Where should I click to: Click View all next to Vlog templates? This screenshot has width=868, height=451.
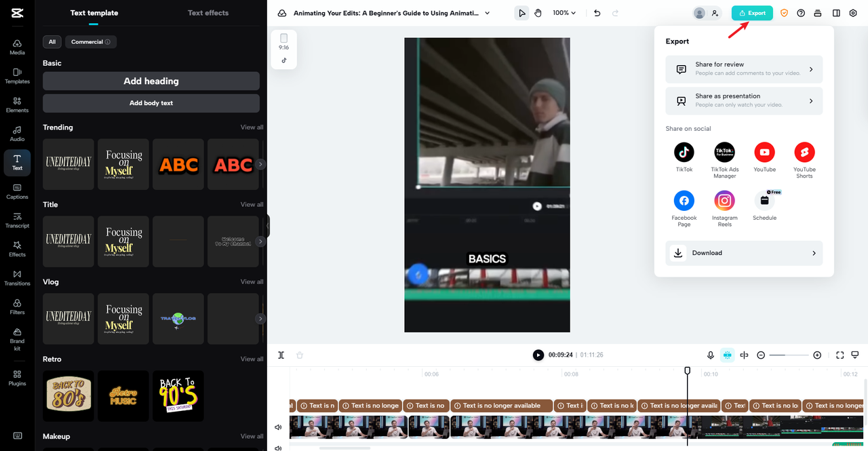click(252, 281)
